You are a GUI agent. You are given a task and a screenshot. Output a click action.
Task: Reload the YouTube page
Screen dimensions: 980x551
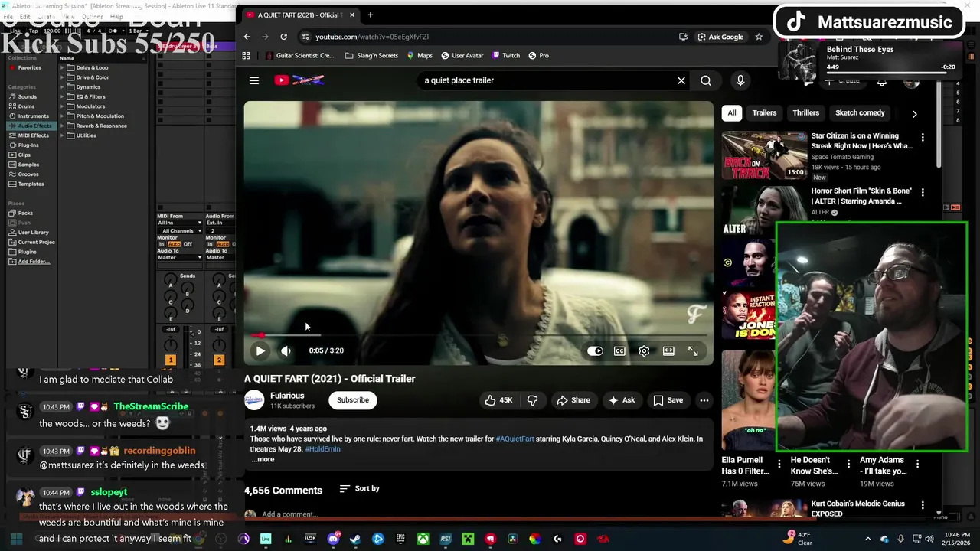coord(283,37)
